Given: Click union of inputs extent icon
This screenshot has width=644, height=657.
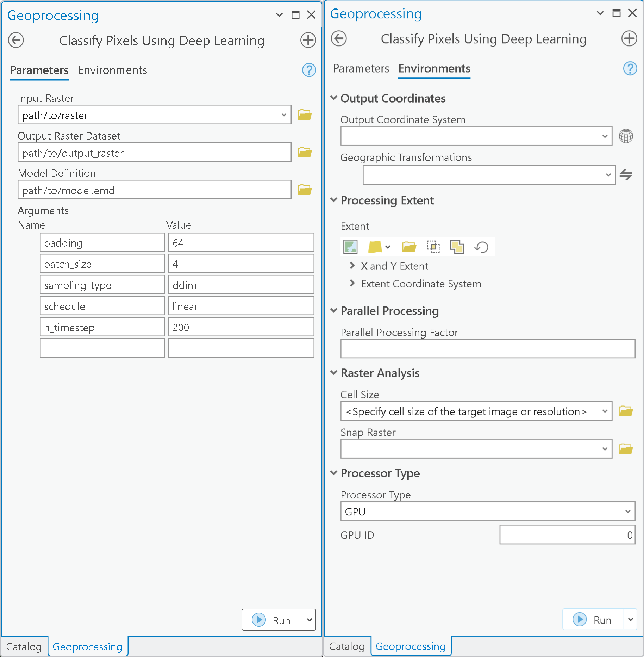Looking at the screenshot, I should (457, 247).
